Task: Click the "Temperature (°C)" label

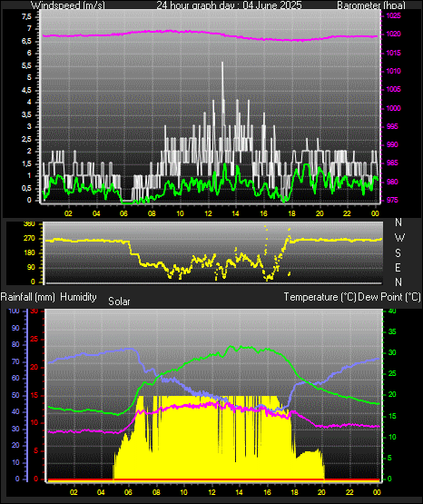Action: (x=320, y=297)
